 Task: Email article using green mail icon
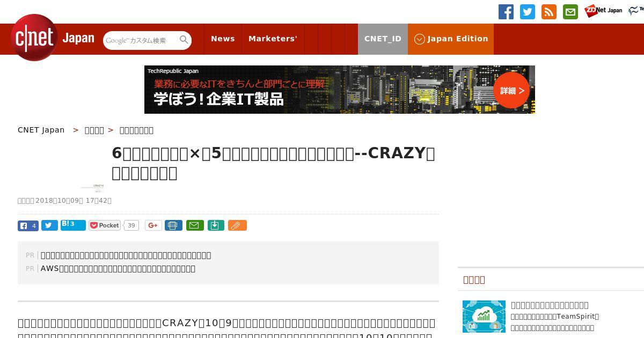click(195, 226)
